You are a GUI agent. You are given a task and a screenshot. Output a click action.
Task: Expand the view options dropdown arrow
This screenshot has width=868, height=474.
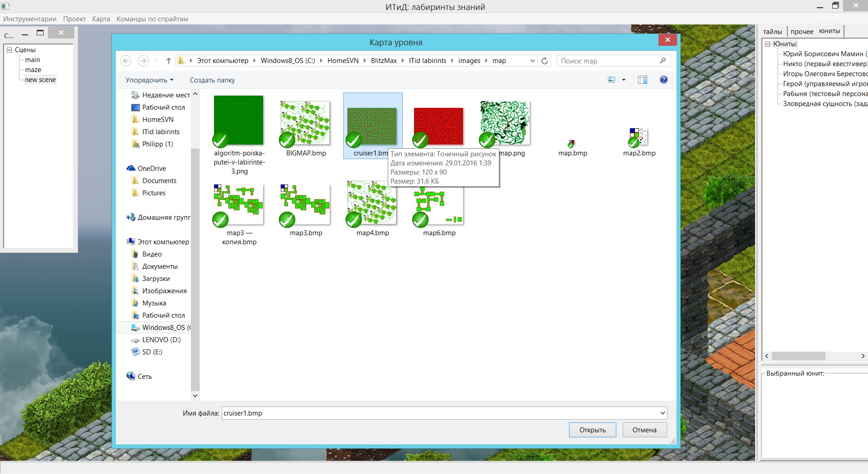click(624, 80)
